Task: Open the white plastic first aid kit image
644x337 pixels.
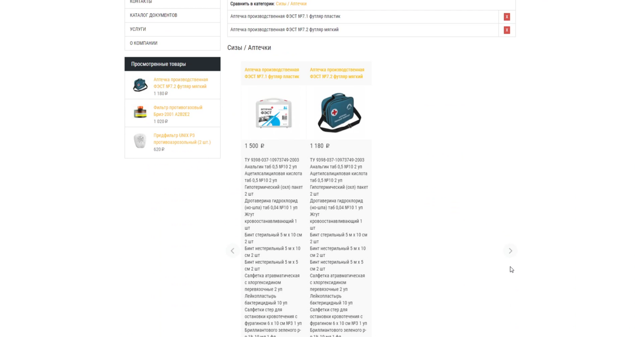Action: point(274,112)
